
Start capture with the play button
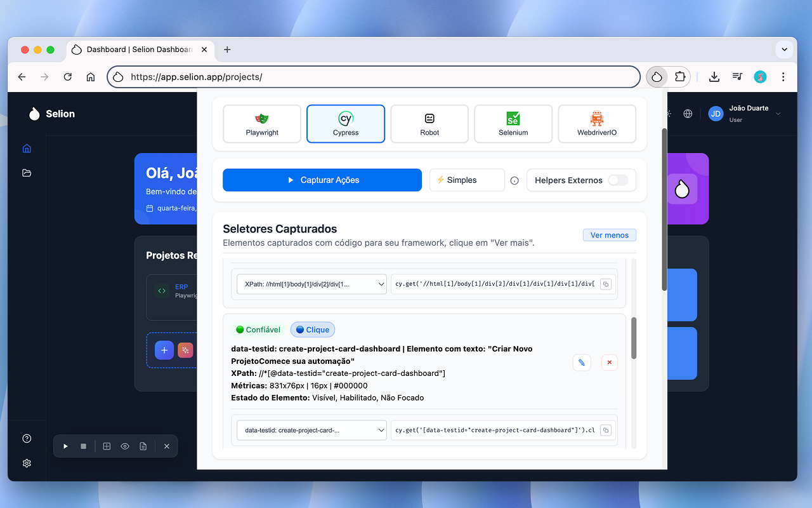point(65,446)
